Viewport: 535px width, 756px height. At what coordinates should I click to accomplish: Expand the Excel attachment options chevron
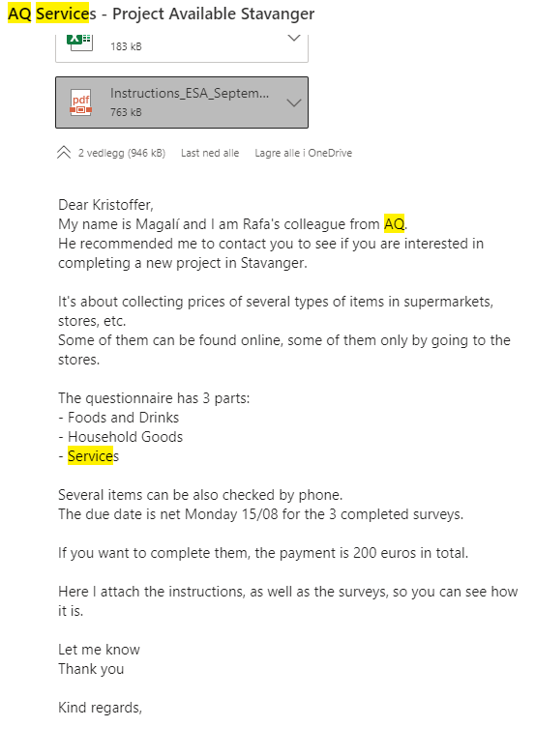point(294,38)
